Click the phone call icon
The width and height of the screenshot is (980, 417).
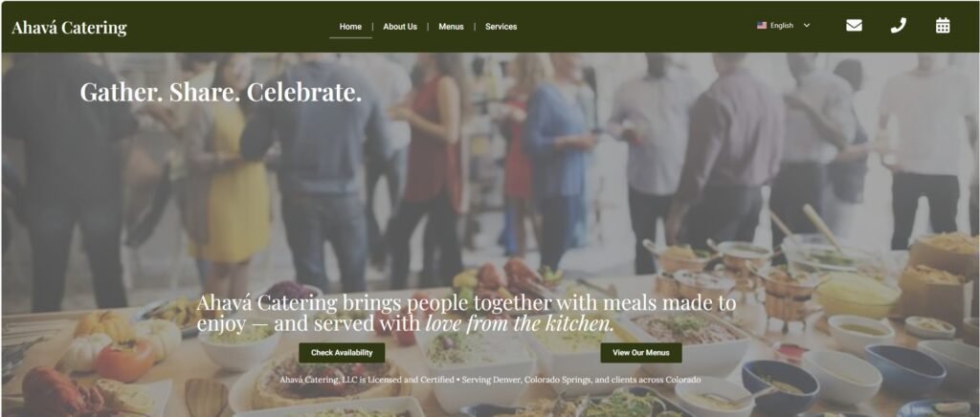(898, 26)
